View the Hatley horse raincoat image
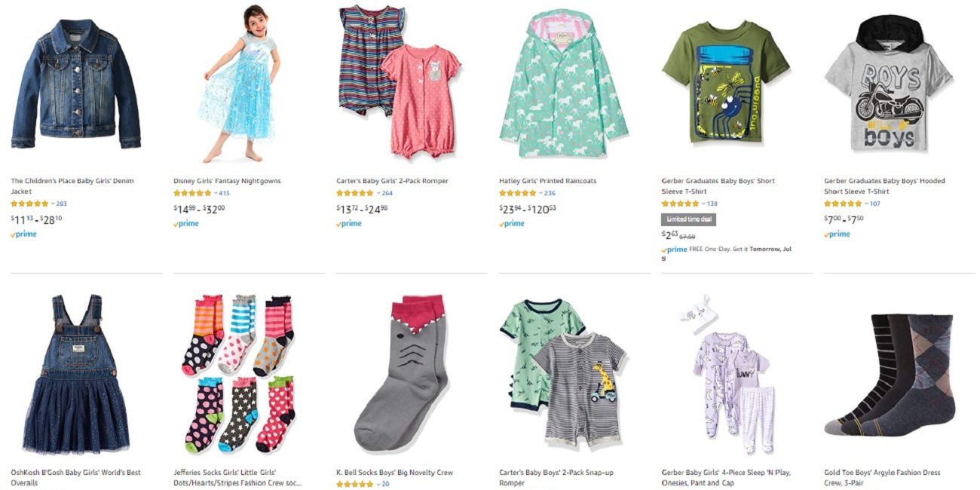 coord(563,83)
